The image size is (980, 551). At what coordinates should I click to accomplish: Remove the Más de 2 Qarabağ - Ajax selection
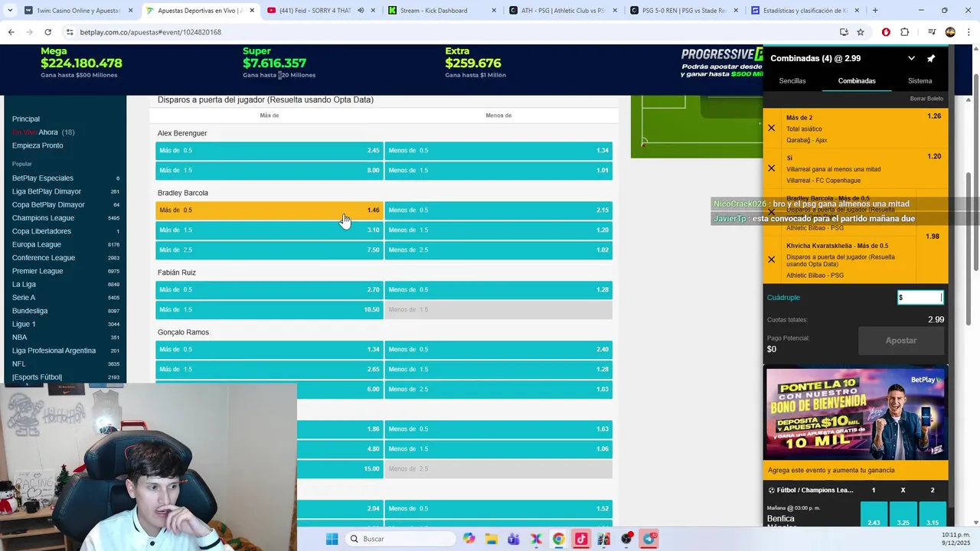[x=771, y=128]
